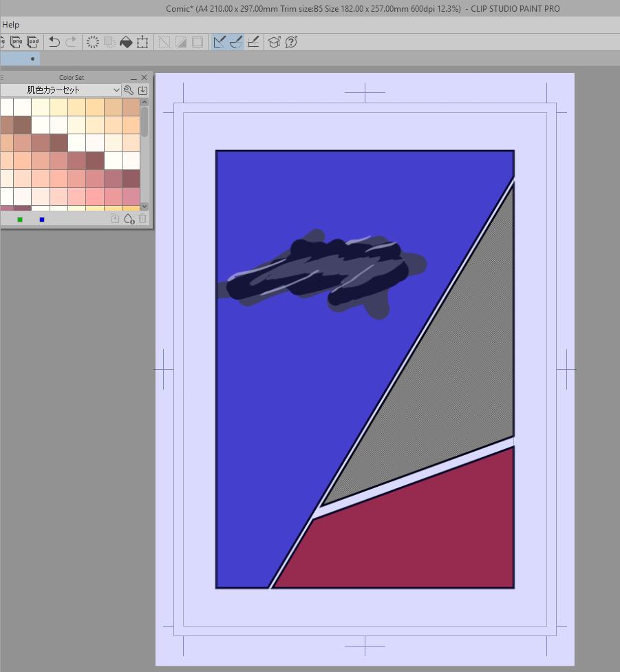
Task: Click the Fill bucket toolbar icon
Action: pos(126,42)
